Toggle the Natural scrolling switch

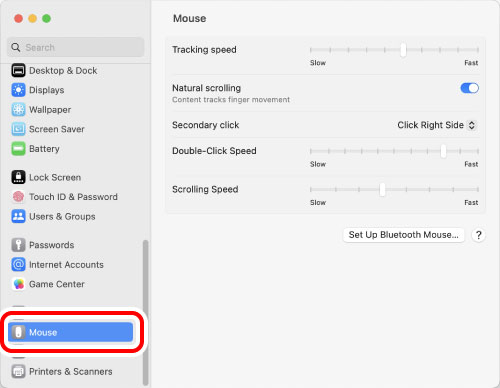[x=469, y=88]
